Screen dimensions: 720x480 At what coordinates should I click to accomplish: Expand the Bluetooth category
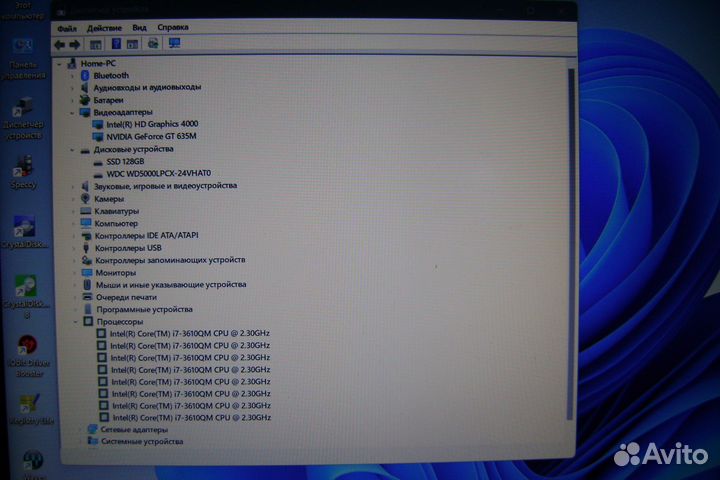pos(72,76)
